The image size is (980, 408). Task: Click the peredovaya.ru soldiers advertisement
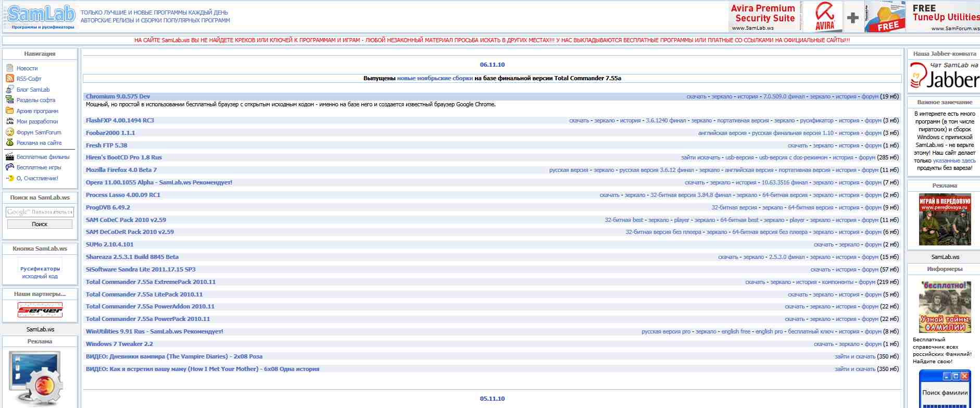point(945,219)
